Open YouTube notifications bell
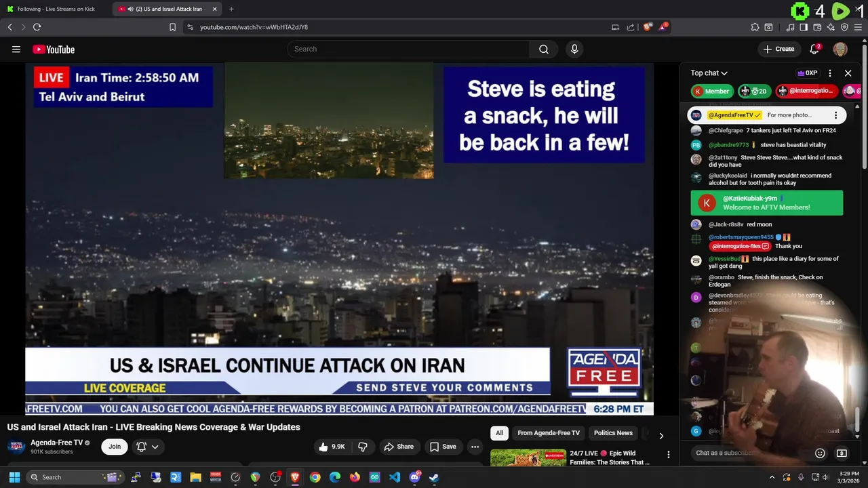The width and height of the screenshot is (868, 488). 815,49
